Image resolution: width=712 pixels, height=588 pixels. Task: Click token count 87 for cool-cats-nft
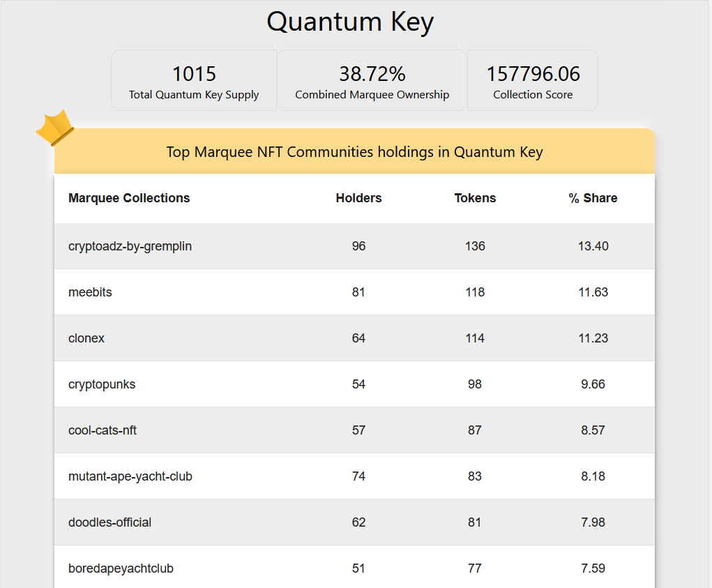(x=475, y=430)
